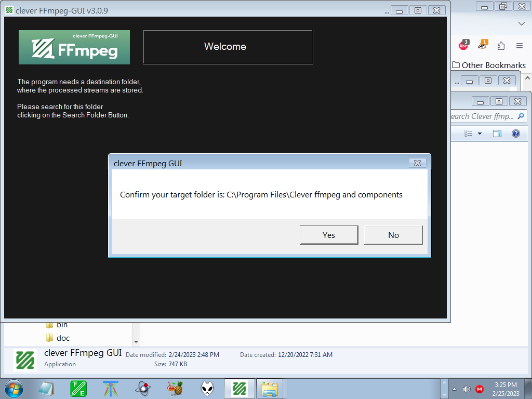Expand the Explorer view options dropdown arrow
Viewport: 532px width, 399px height.
point(480,134)
